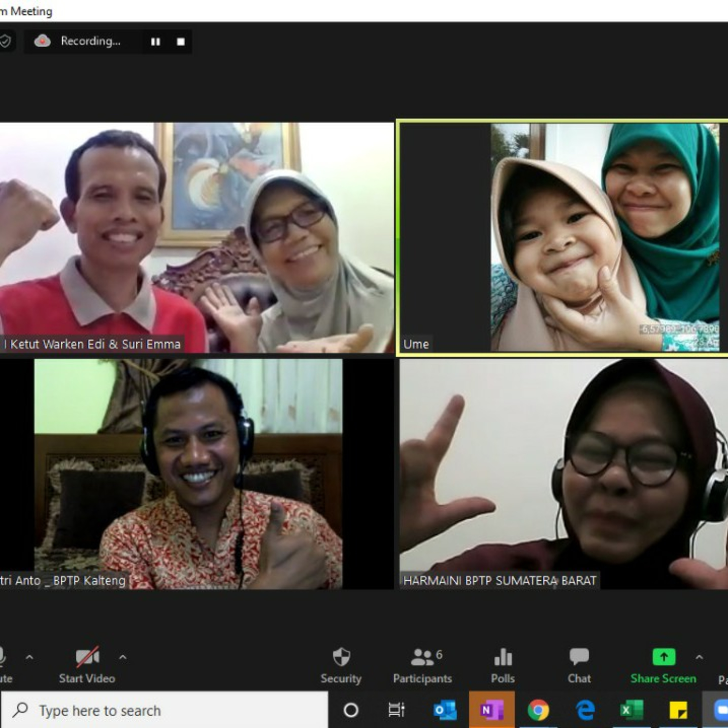Image resolution: width=728 pixels, height=728 pixels.
Task: Expand audio options arrow next to Mute
Action: (x=29, y=658)
